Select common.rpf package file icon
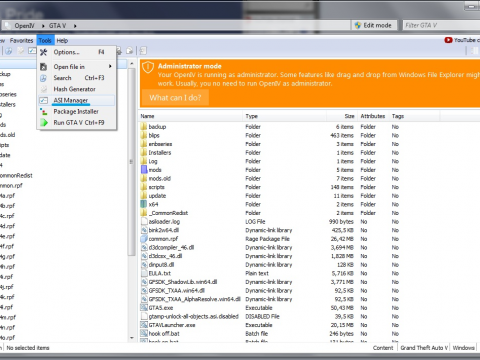Viewport: 480px width, 360px height. pos(144,239)
